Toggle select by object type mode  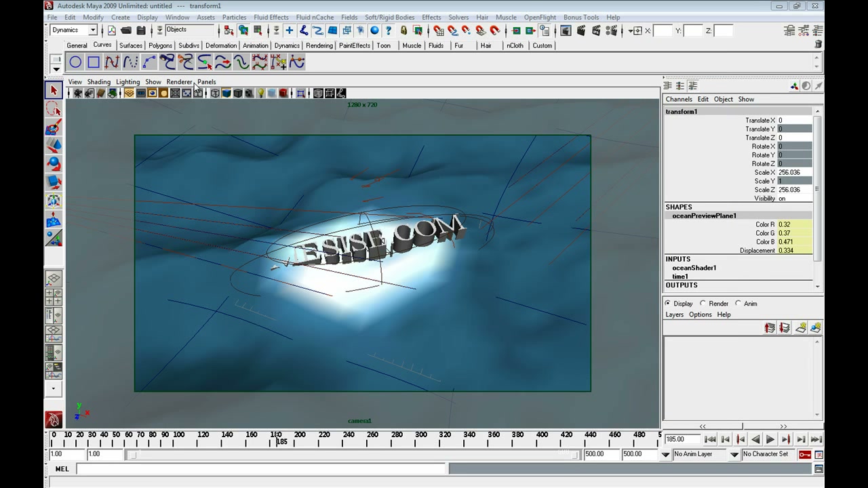[x=243, y=30]
